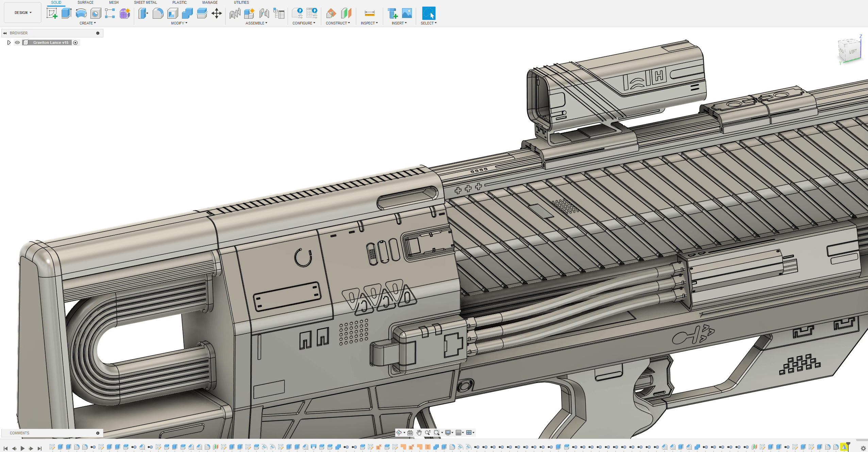Select the Insert Canvas image tool
The height and width of the screenshot is (452, 868).
[x=407, y=14]
